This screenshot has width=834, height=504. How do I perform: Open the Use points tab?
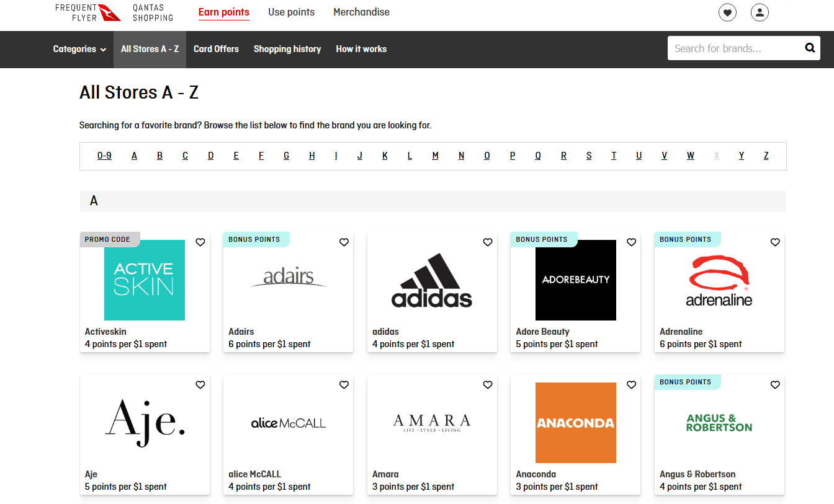[x=291, y=12]
